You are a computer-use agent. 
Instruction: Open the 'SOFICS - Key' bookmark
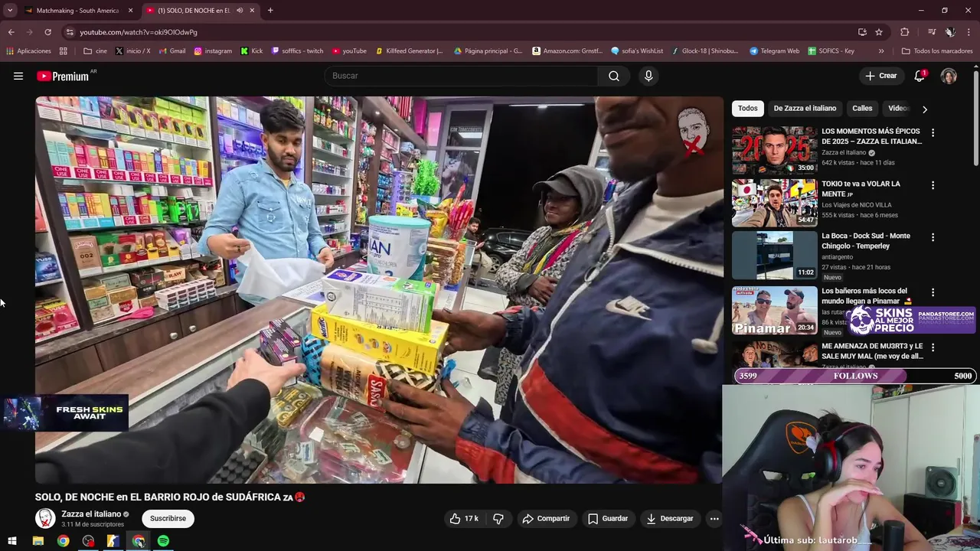click(x=831, y=51)
